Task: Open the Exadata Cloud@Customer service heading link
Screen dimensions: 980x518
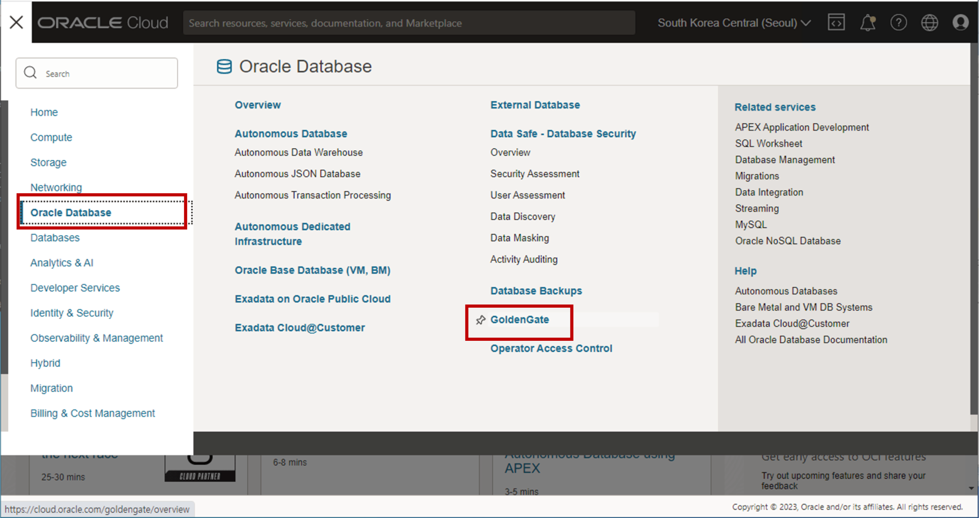Action: 300,328
